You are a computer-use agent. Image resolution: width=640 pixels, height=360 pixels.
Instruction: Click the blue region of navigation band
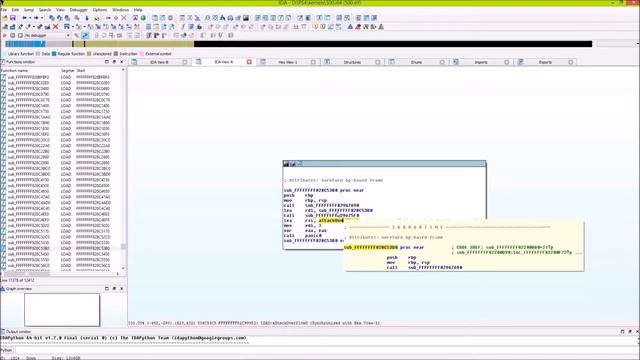pyautogui.click(x=24, y=44)
